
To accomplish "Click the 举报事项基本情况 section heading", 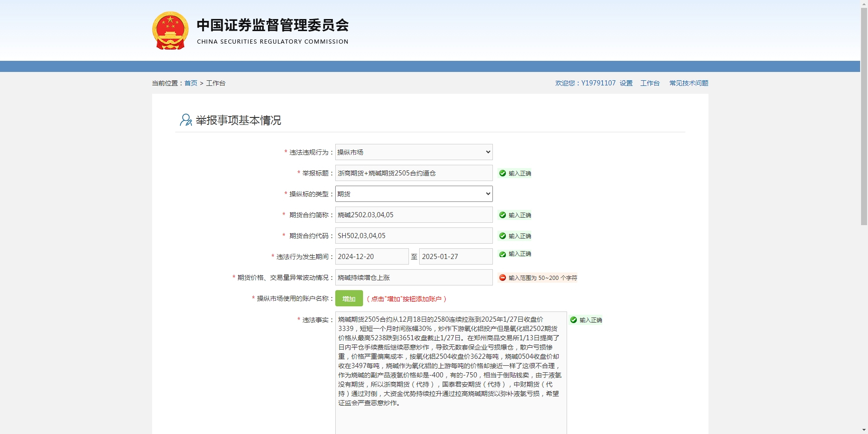I will coord(238,120).
